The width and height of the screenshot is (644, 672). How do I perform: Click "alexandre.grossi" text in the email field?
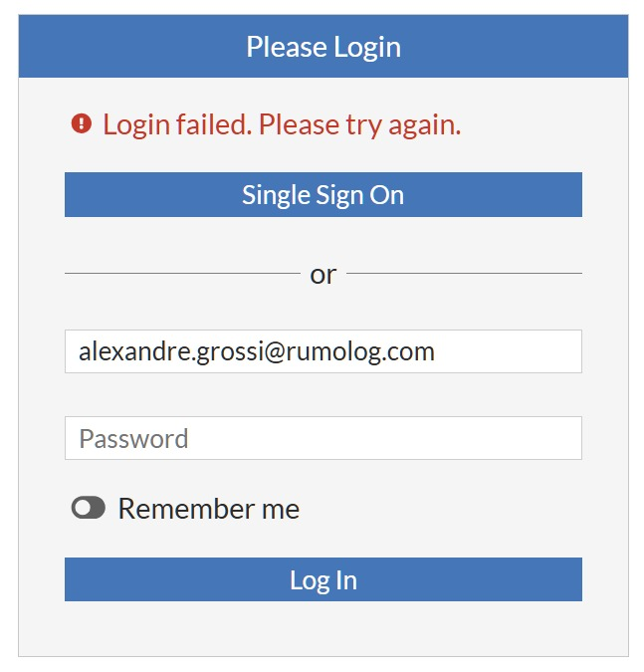click(170, 351)
